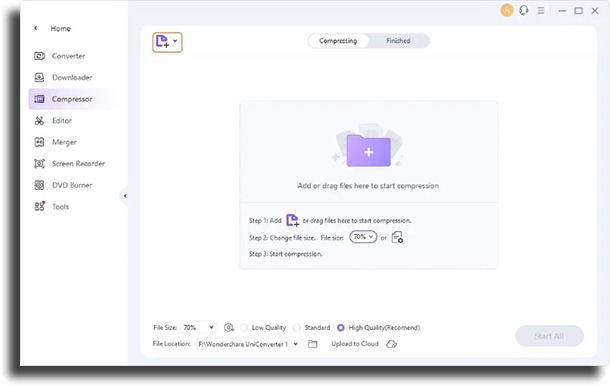
Task: Click Upload to Cloud
Action: click(x=355, y=344)
